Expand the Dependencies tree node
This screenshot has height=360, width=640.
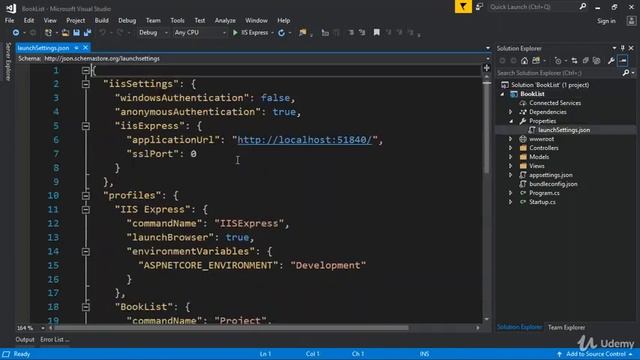(x=510, y=112)
